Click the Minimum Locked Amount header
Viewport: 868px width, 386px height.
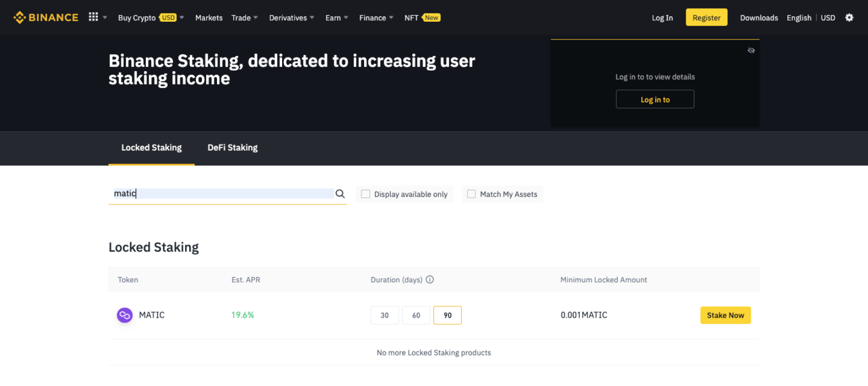604,280
